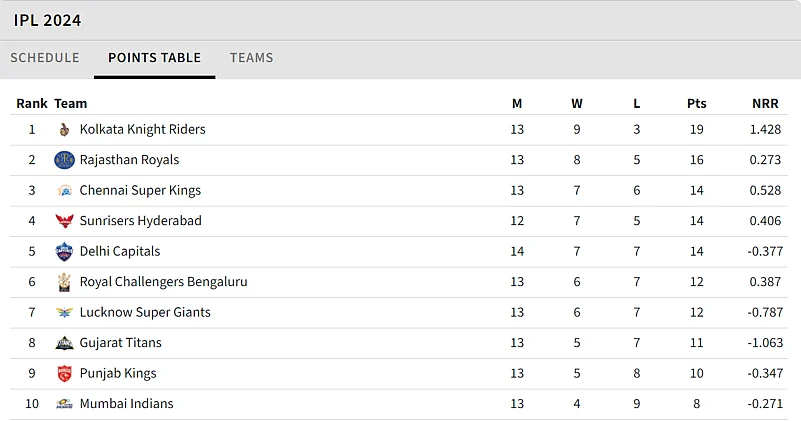
Task: Click the NRR column header
Action: pyautogui.click(x=765, y=103)
